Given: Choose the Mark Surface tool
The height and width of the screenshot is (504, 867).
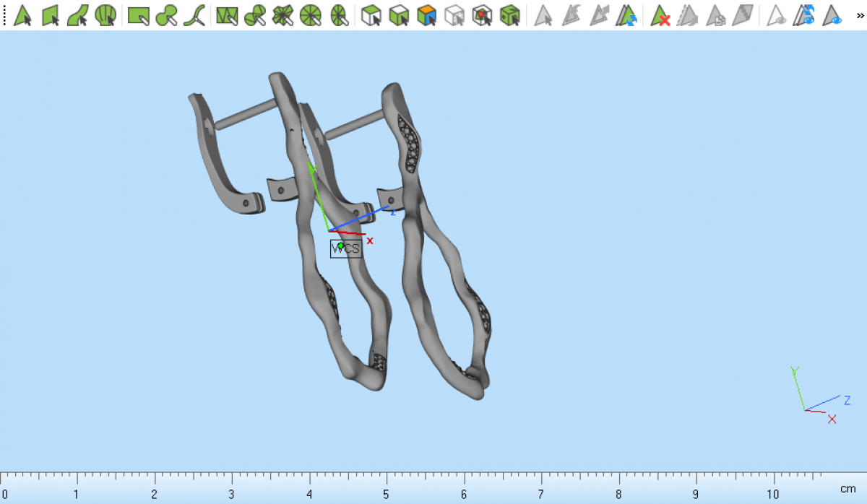Looking at the screenshot, I should click(x=78, y=15).
